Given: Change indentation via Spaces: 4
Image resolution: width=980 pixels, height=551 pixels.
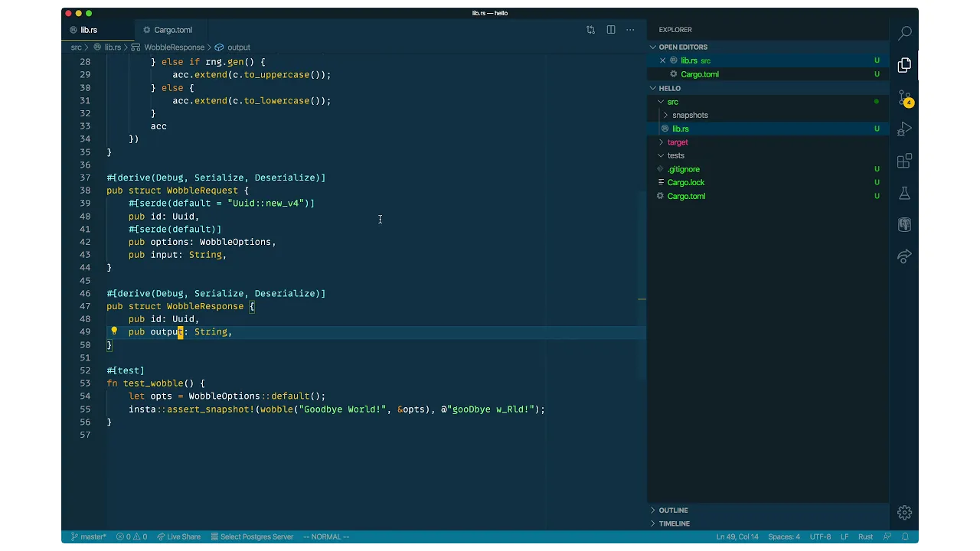Looking at the screenshot, I should point(784,536).
